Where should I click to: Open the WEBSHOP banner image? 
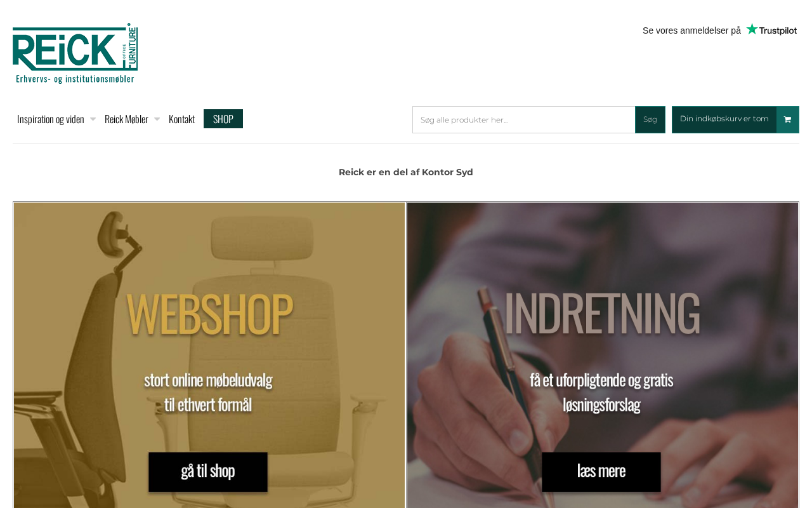click(209, 355)
